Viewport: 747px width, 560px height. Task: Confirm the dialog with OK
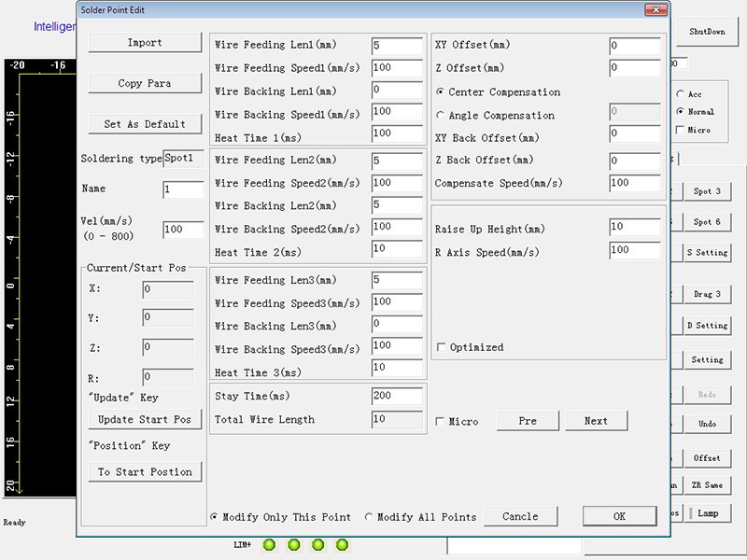[619, 516]
